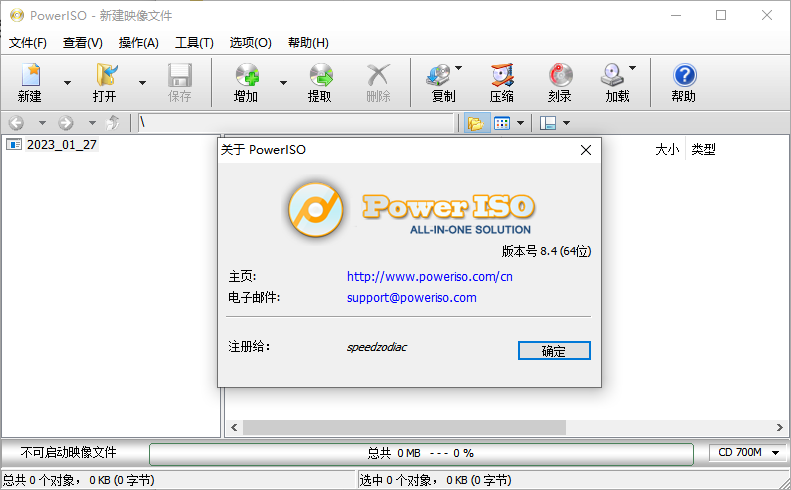
Task: Click the scrollbar left arrow
Action: pos(234,427)
